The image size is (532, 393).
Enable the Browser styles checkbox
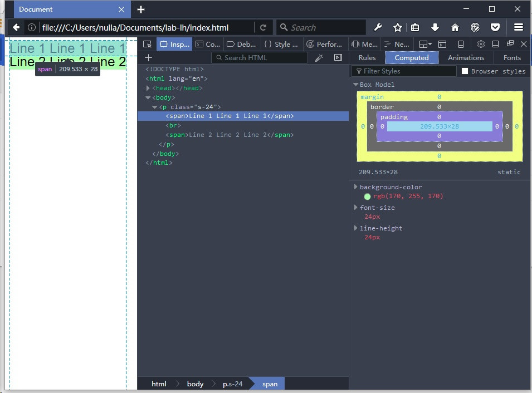[x=465, y=71]
